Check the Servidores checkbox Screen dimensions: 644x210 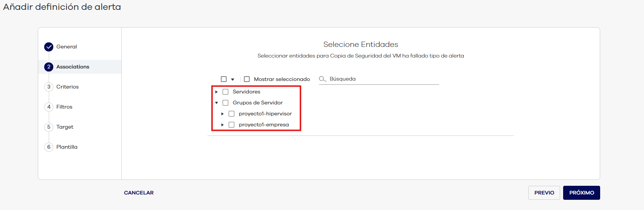pyautogui.click(x=226, y=92)
